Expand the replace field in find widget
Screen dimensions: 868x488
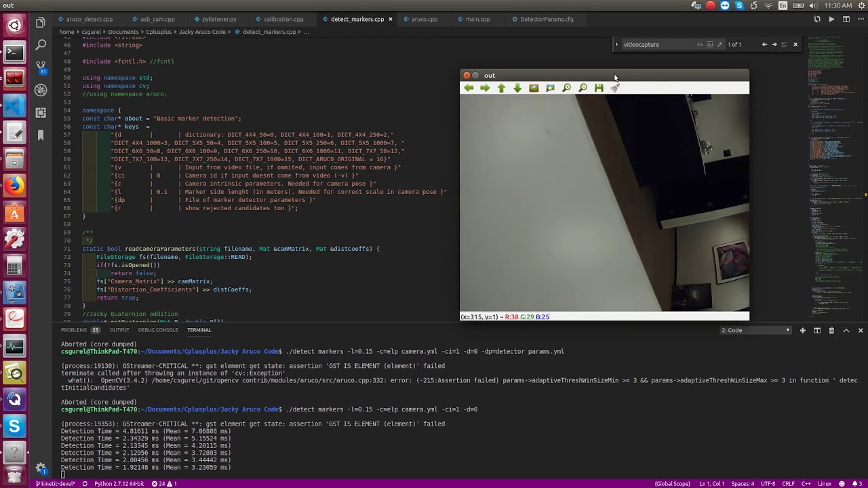[616, 45]
